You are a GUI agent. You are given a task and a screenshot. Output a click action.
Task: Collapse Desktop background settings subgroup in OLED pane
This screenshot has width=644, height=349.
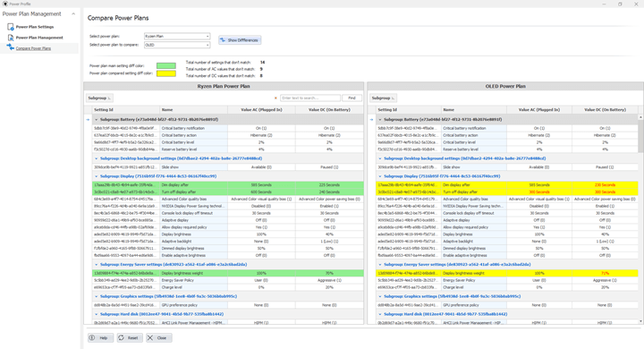tap(380, 158)
